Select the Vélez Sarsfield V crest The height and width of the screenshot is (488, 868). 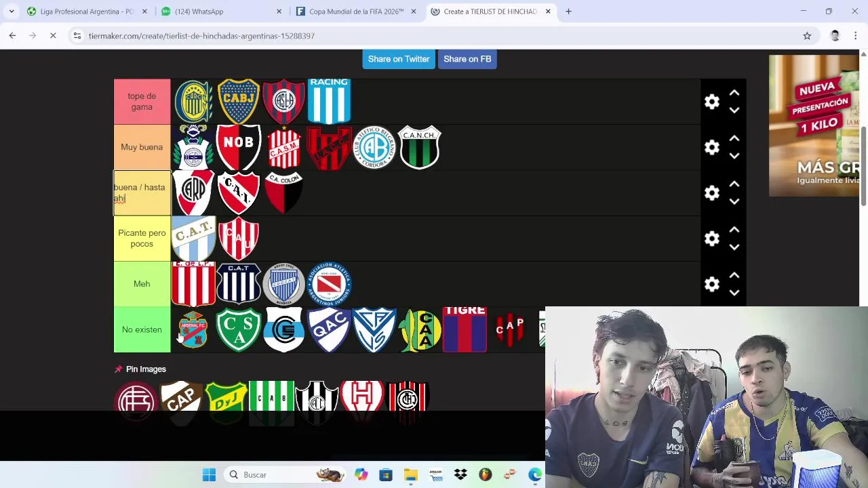pyautogui.click(x=374, y=329)
